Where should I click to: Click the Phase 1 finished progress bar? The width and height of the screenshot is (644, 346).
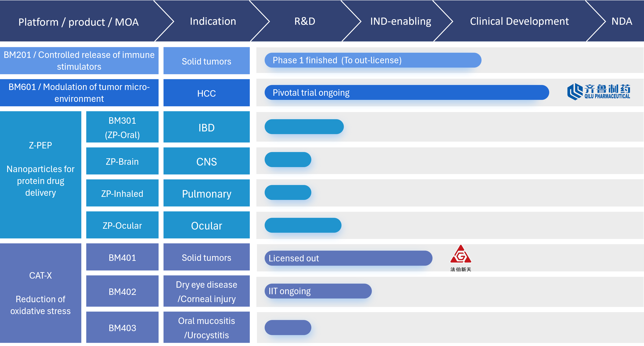(373, 60)
